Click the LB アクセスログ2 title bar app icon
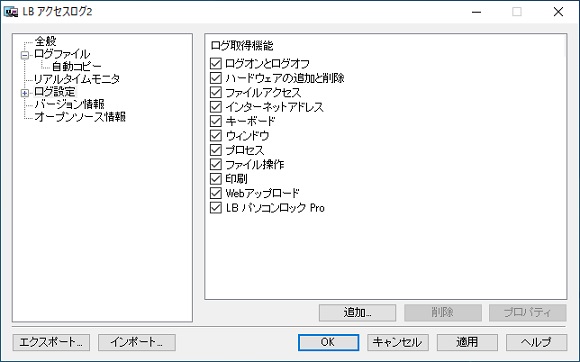 (11, 12)
